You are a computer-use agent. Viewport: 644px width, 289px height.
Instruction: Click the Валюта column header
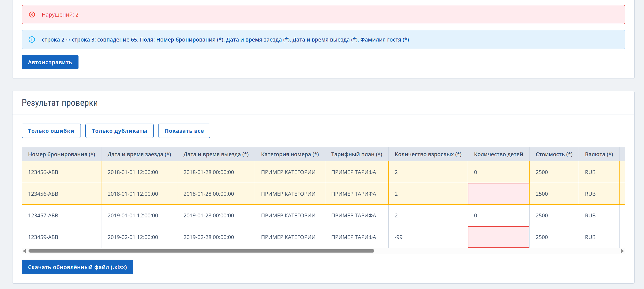point(599,154)
